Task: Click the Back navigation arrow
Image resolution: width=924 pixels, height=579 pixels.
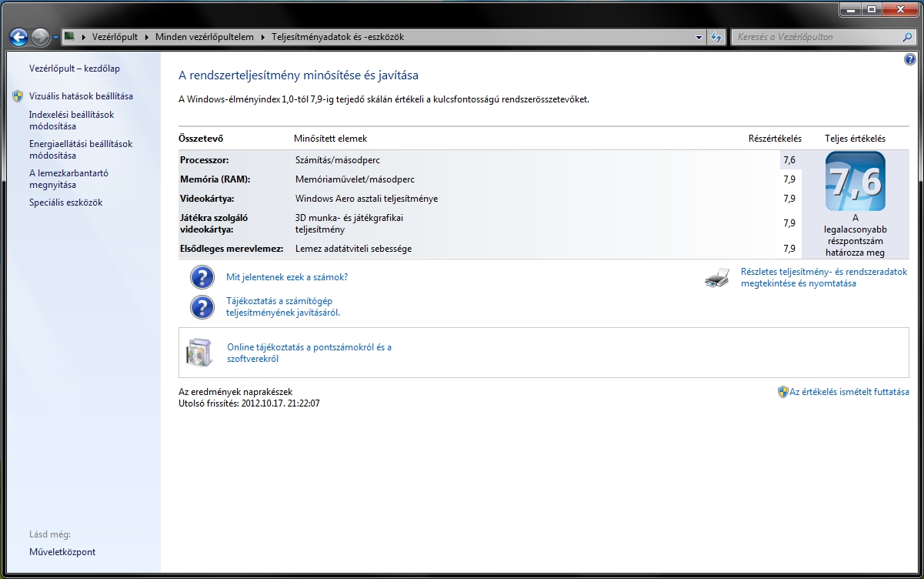Action: 18,36
